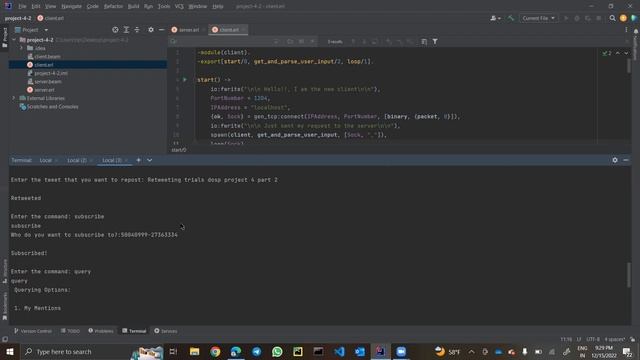This screenshot has height=360, width=640.
Task: Open Project panel gear options
Action: click(151, 30)
